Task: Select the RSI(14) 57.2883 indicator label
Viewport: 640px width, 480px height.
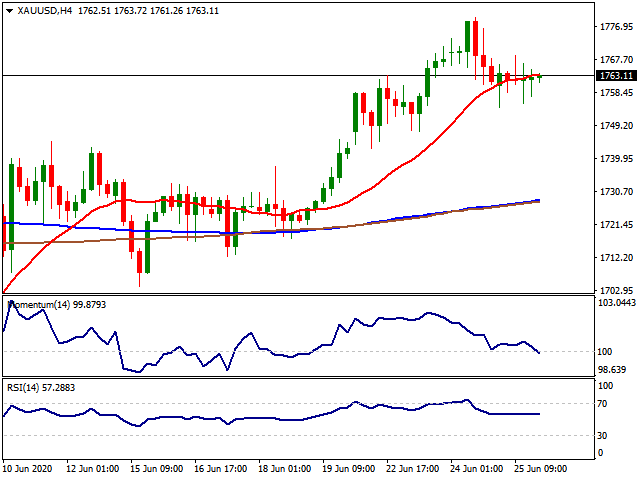Action: coord(41,388)
